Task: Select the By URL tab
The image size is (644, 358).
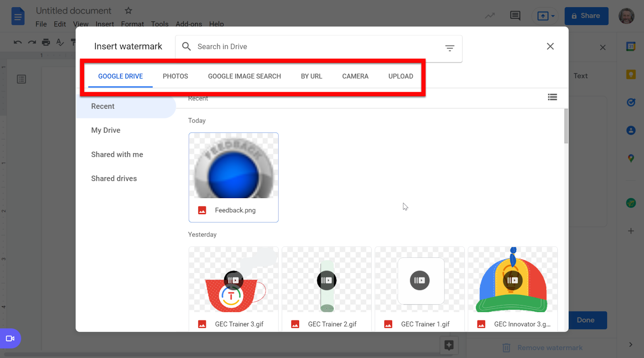Action: pos(312,76)
